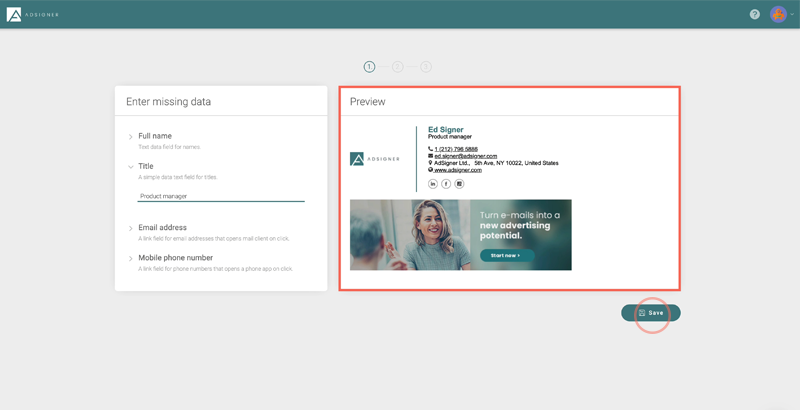Click the Title input with 'Product manager'
Viewport: 800px width, 410px height.
coord(221,196)
